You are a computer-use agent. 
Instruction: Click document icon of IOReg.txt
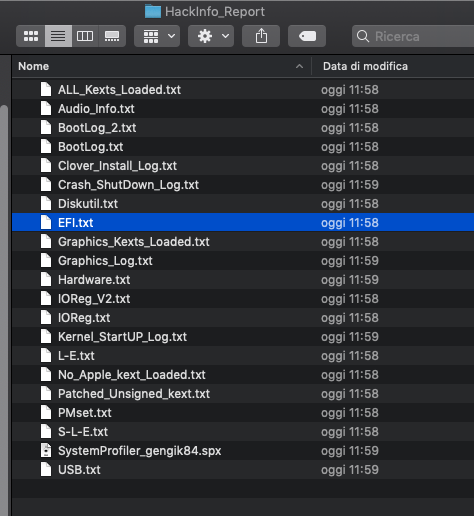point(46,317)
